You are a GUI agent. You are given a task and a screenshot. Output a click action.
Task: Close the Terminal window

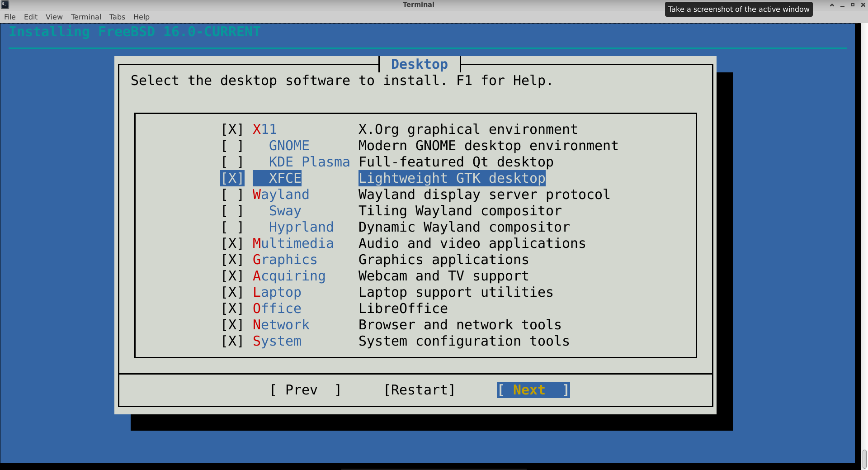(863, 5)
